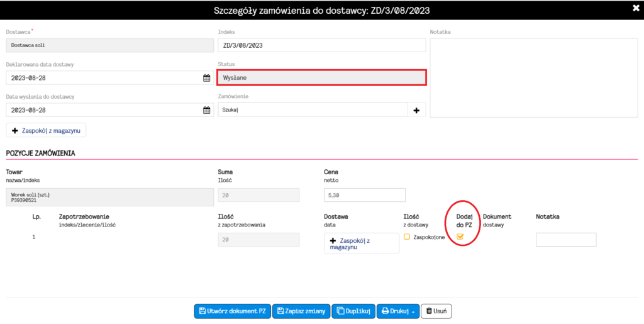The height and width of the screenshot is (324, 644).
Task: Tick the Zaspokojone checkbox
Action: [407, 237]
